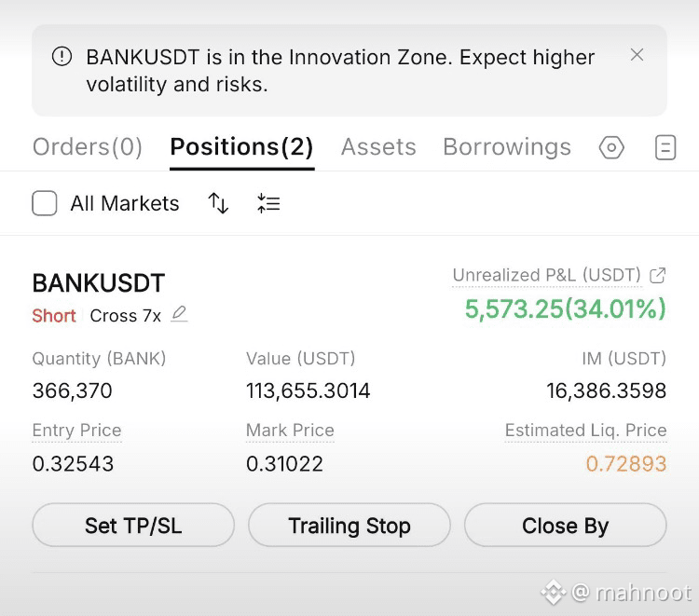This screenshot has width=699, height=616.
Task: Dismiss the Innovation Zone warning banner
Action: pos(637,55)
